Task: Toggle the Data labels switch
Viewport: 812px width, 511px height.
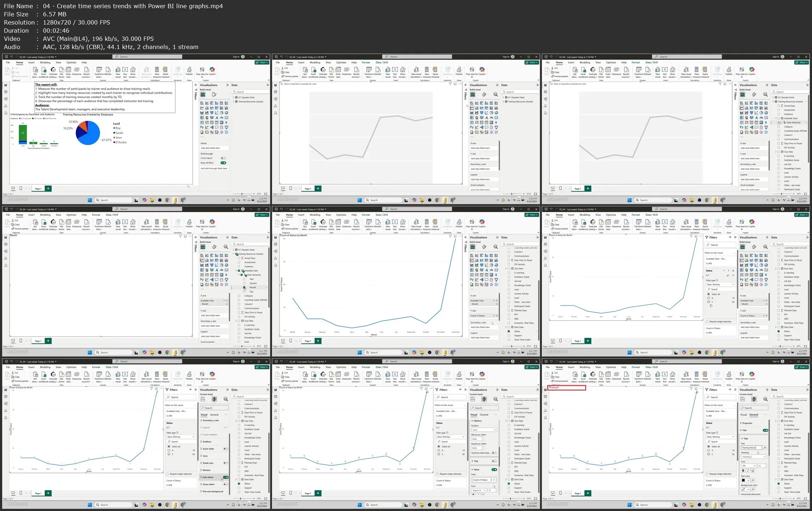Action: pos(225,477)
